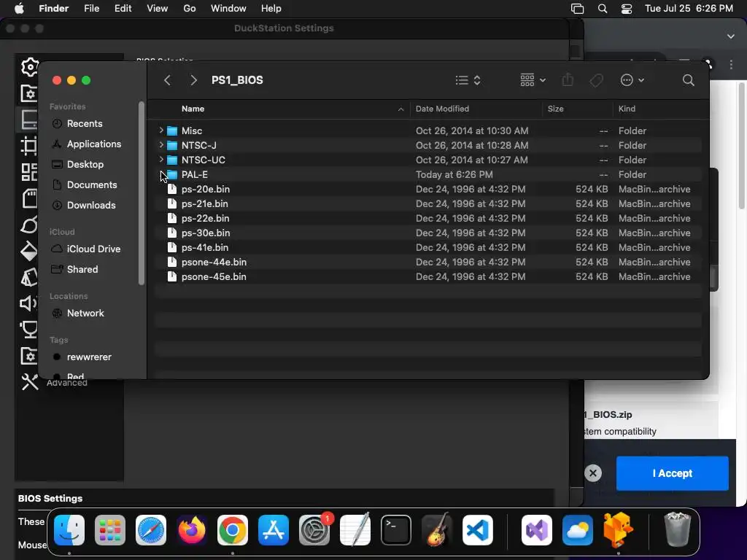Expand the NTSC-UC folder
Image resolution: width=747 pixels, height=560 pixels.
pyautogui.click(x=161, y=160)
